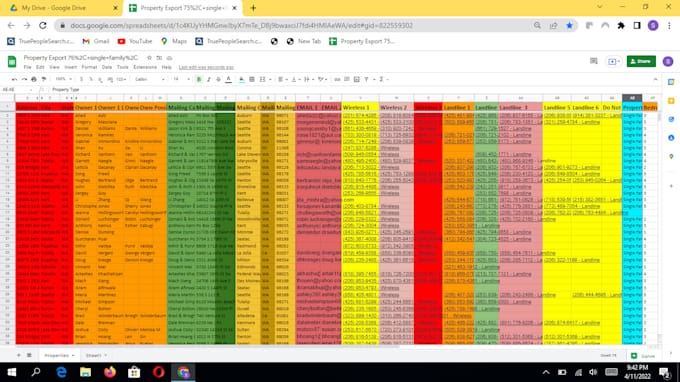Open the Extensions menu
The width and height of the screenshot is (680, 382).
(x=145, y=67)
